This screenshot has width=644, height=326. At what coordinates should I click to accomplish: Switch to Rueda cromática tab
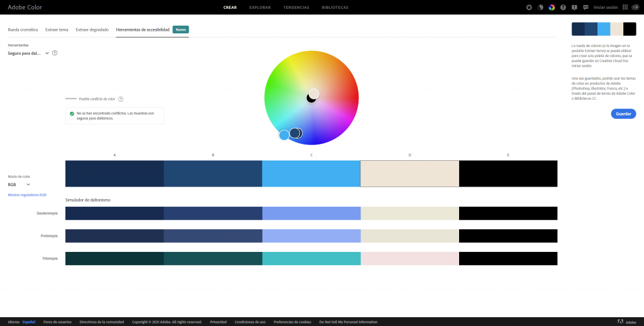23,30
